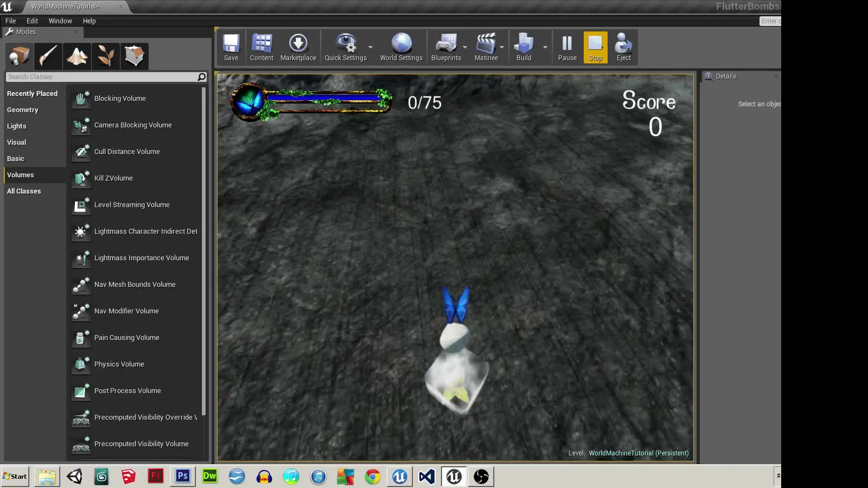Switch to Foliage mode

coord(106,56)
